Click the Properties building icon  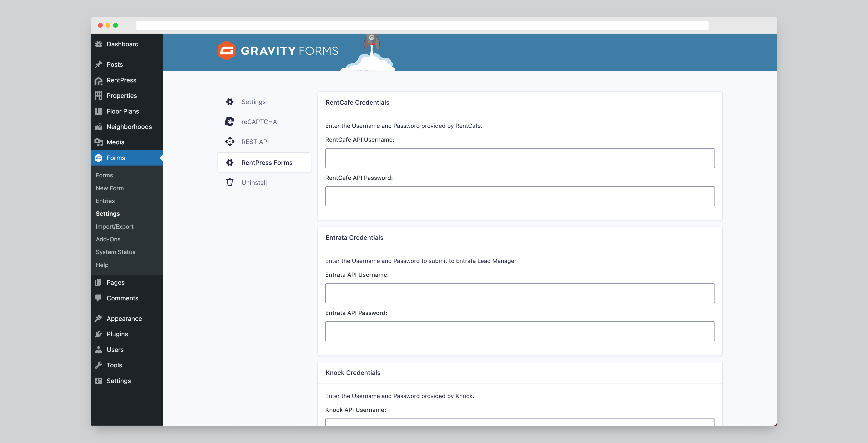(x=98, y=96)
